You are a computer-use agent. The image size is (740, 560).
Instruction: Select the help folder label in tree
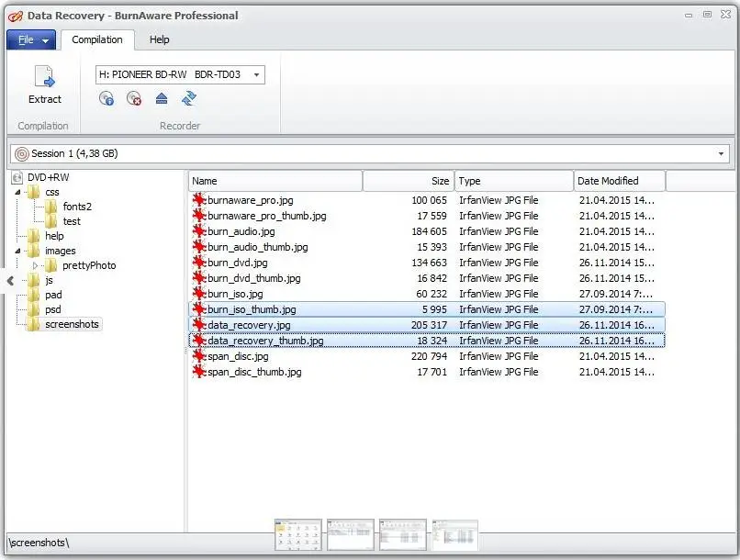(54, 236)
